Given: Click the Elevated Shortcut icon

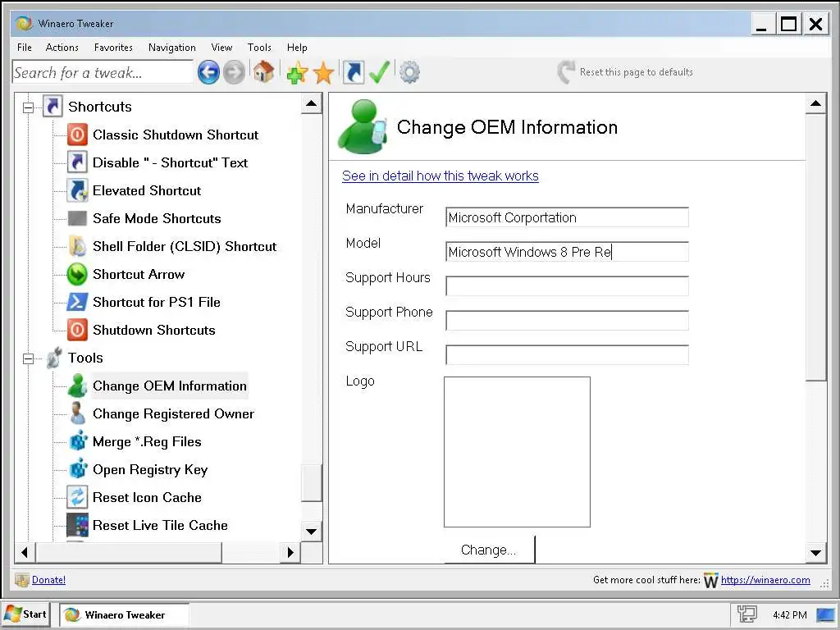Looking at the screenshot, I should coord(77,190).
